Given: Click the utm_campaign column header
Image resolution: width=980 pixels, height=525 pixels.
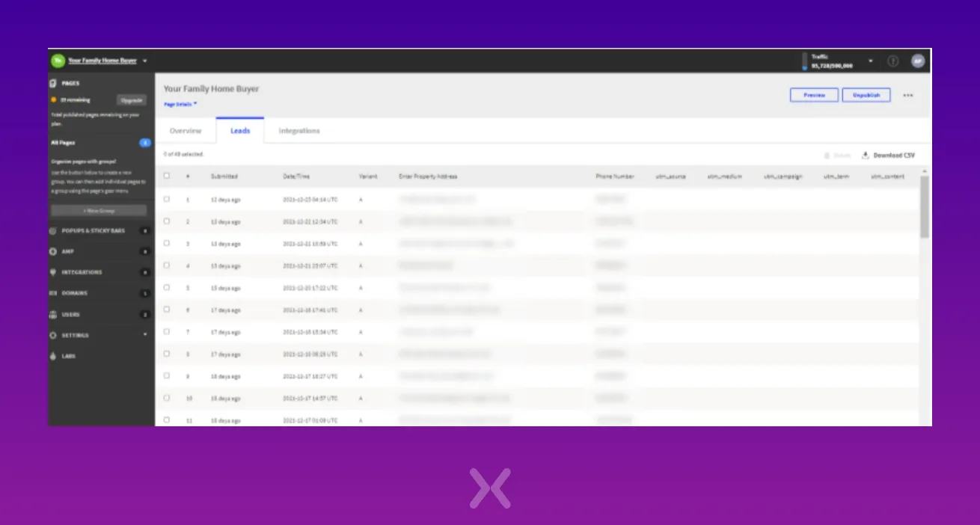Looking at the screenshot, I should (x=783, y=176).
